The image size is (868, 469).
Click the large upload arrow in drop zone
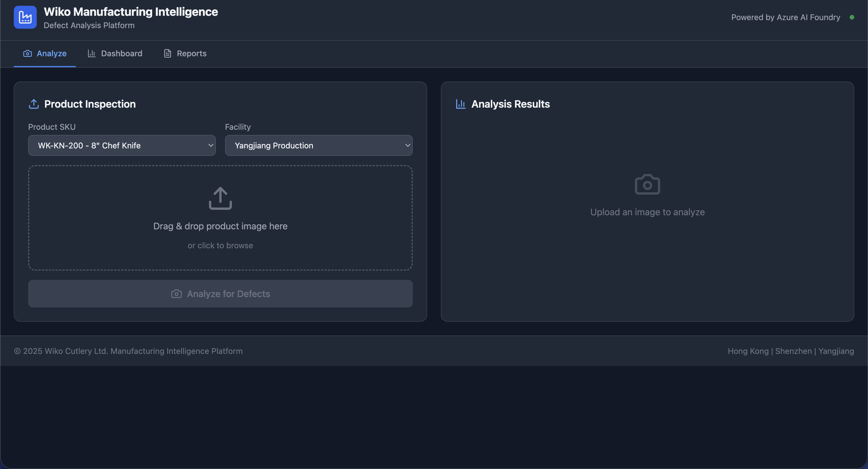(x=220, y=198)
